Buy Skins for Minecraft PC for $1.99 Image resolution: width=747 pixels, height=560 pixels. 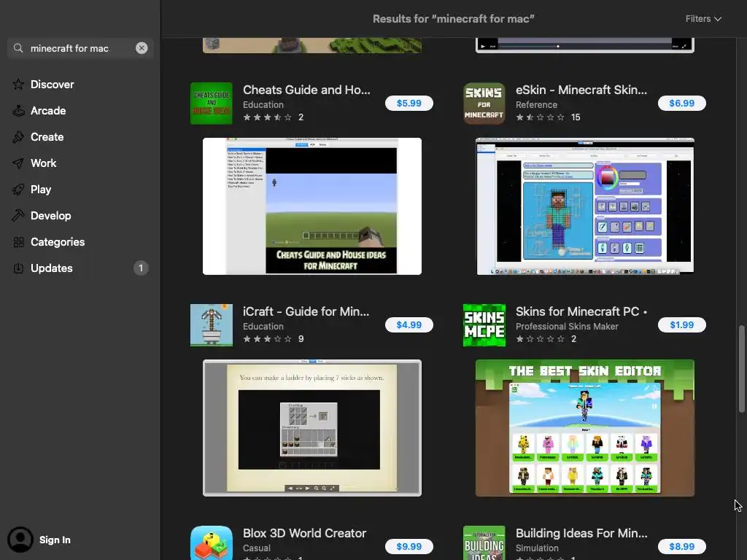tap(682, 324)
